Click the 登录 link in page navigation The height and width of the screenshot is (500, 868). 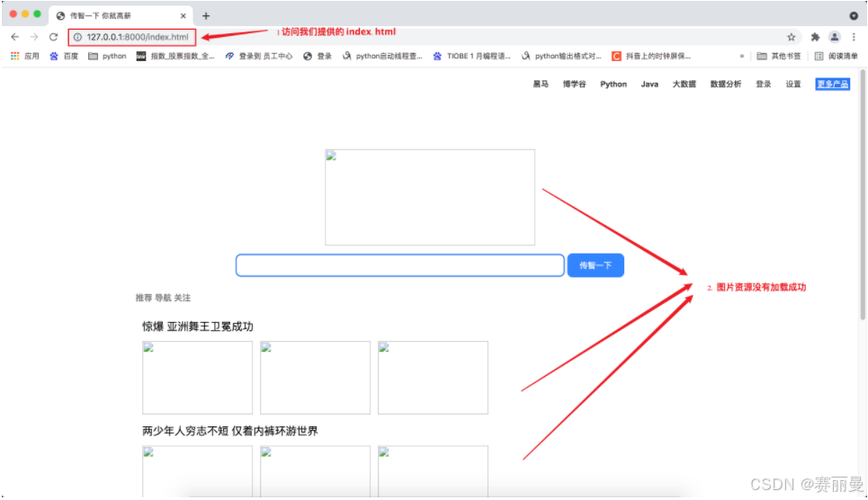[x=764, y=85]
